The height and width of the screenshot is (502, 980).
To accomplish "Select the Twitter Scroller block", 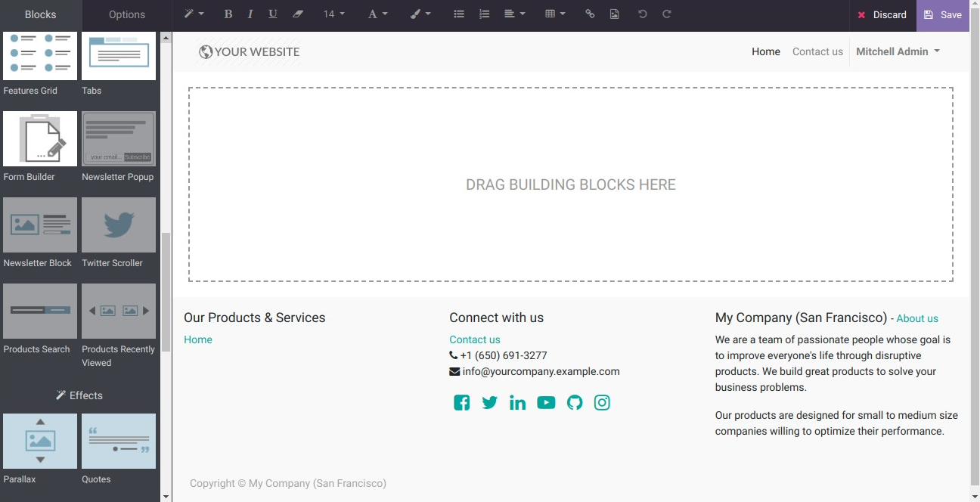I will click(119, 225).
